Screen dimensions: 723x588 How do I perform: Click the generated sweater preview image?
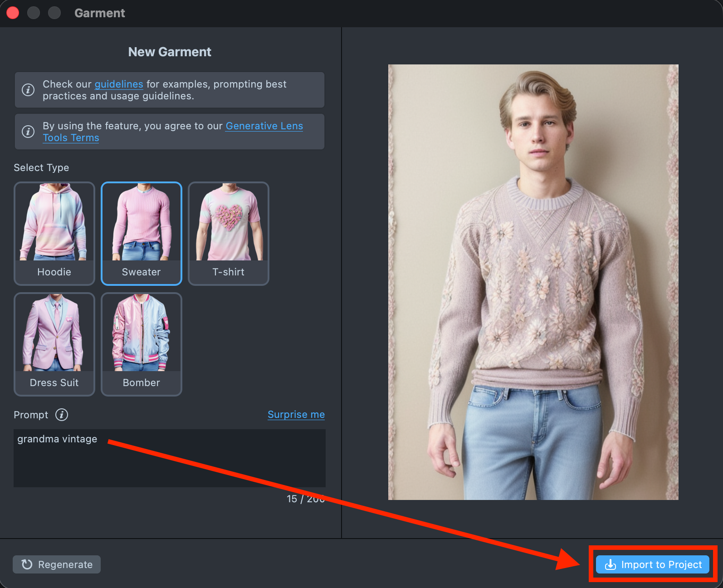533,282
